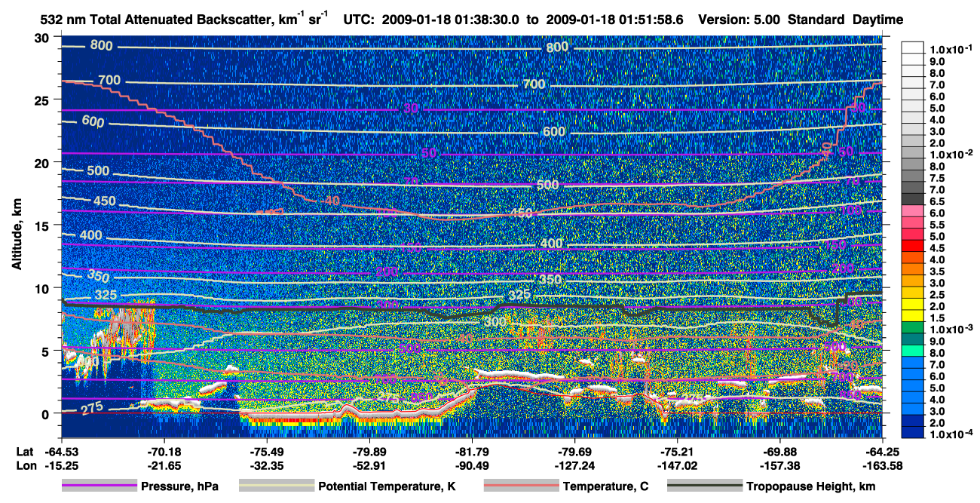Click the 'Lat' row label
The width and height of the screenshot is (980, 503).
[x=24, y=451]
